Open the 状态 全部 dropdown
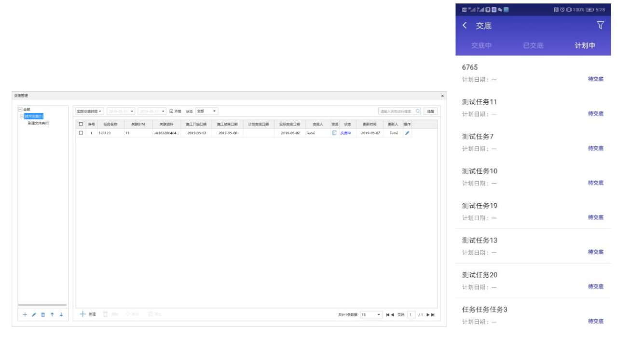The height and width of the screenshot is (340, 644). (206, 111)
